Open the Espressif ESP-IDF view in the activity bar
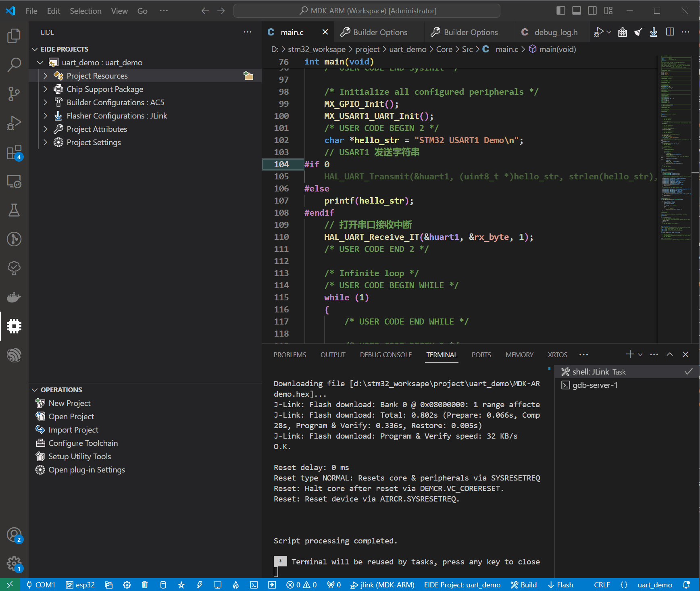Viewport: 700px width, 591px height. (14, 355)
